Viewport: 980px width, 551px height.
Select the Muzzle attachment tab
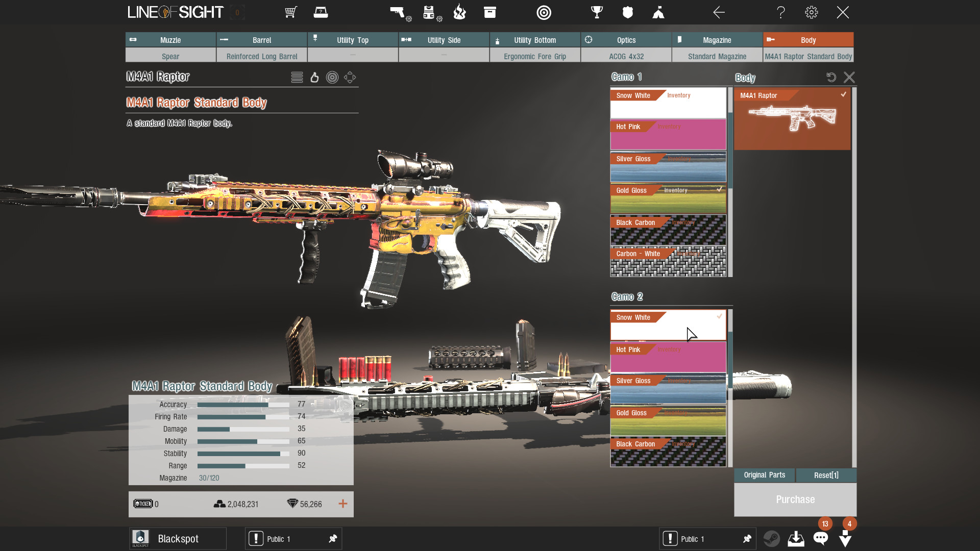(x=169, y=40)
